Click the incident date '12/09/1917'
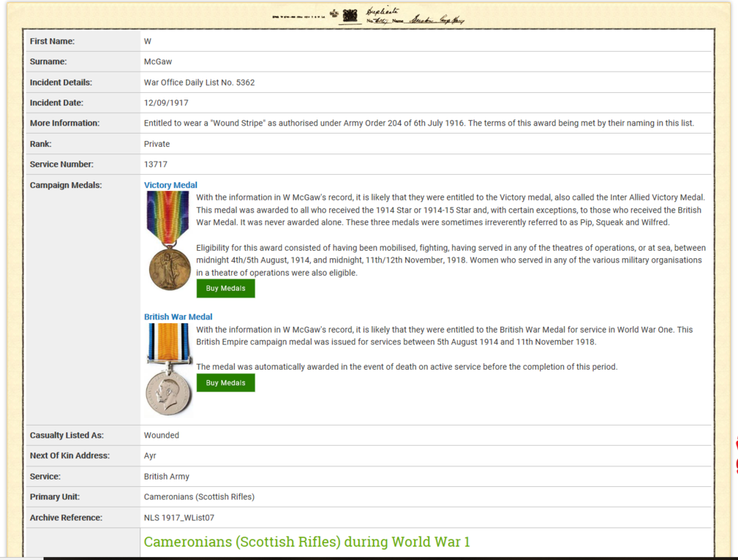This screenshot has width=738, height=560. coord(166,103)
